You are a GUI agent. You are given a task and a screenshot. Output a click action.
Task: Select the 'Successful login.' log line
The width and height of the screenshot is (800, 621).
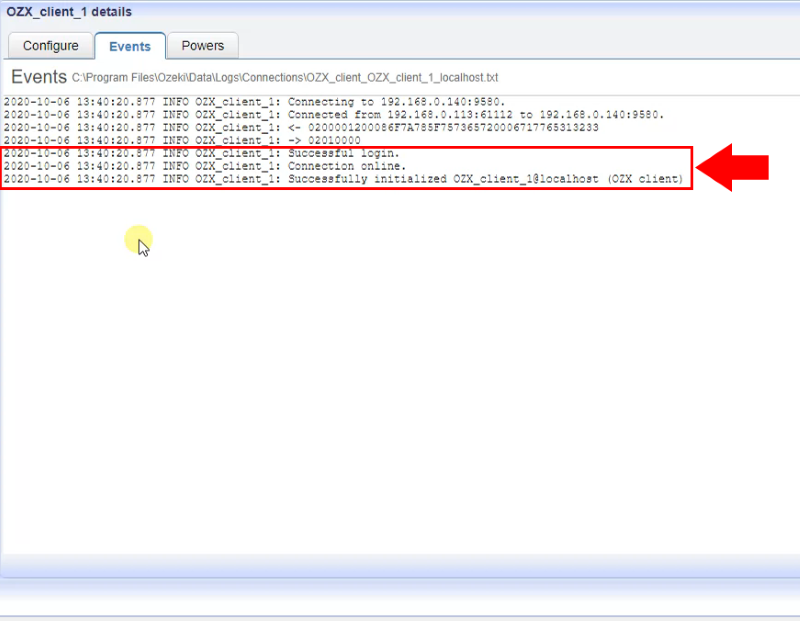(x=202, y=153)
